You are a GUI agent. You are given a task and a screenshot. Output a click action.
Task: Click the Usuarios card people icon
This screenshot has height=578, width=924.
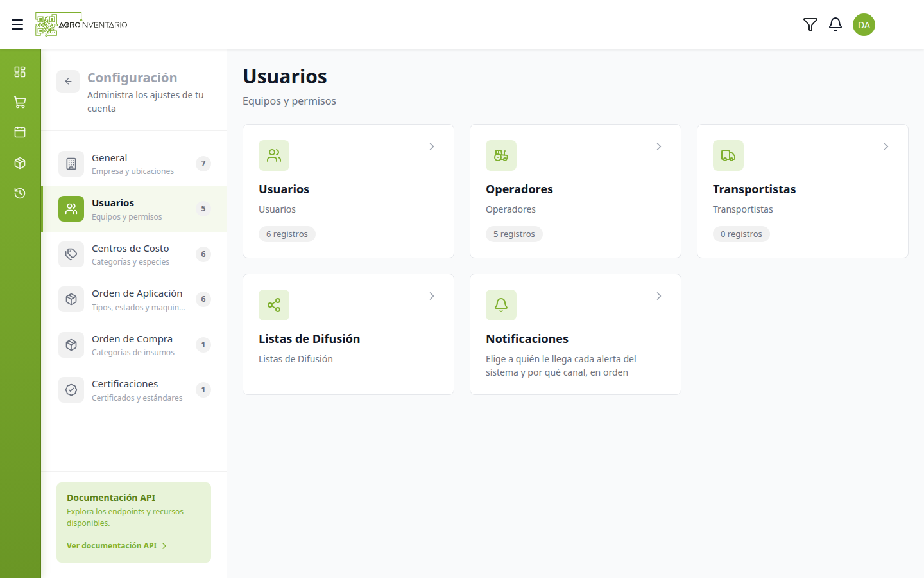[274, 155]
